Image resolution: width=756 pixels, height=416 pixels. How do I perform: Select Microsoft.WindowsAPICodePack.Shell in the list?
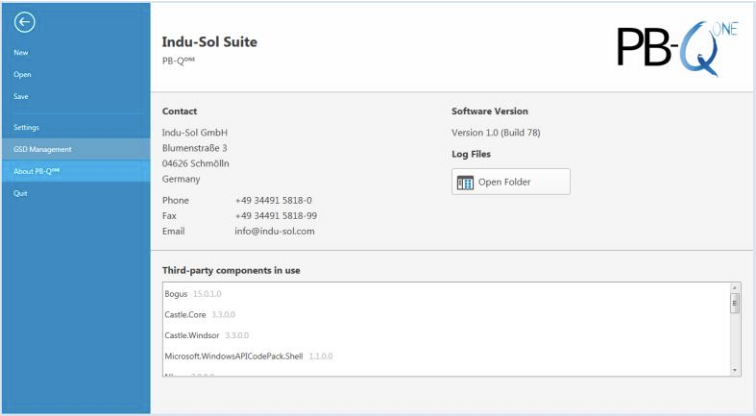[234, 355]
